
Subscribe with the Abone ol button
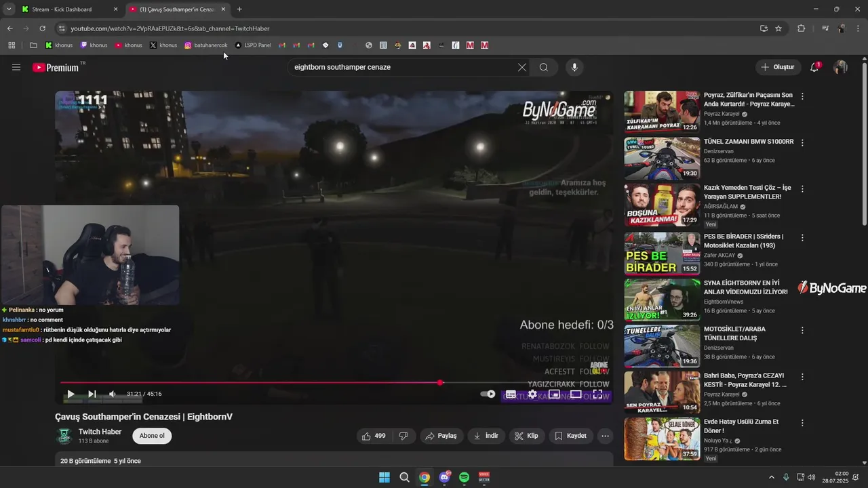click(152, 436)
